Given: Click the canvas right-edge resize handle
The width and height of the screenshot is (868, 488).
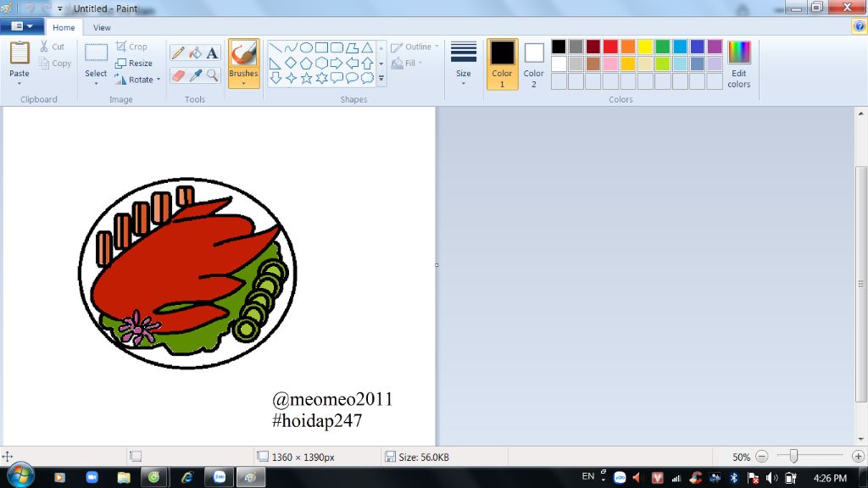Looking at the screenshot, I should 437,265.
